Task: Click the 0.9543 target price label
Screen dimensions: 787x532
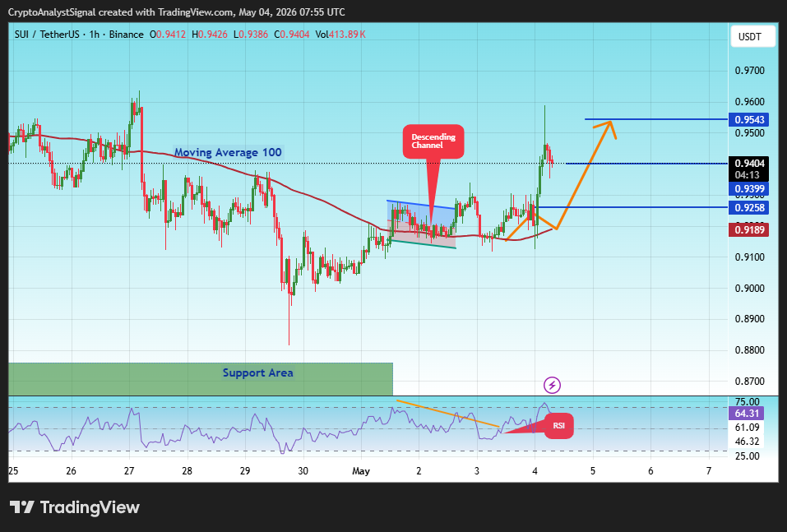Action: [749, 119]
